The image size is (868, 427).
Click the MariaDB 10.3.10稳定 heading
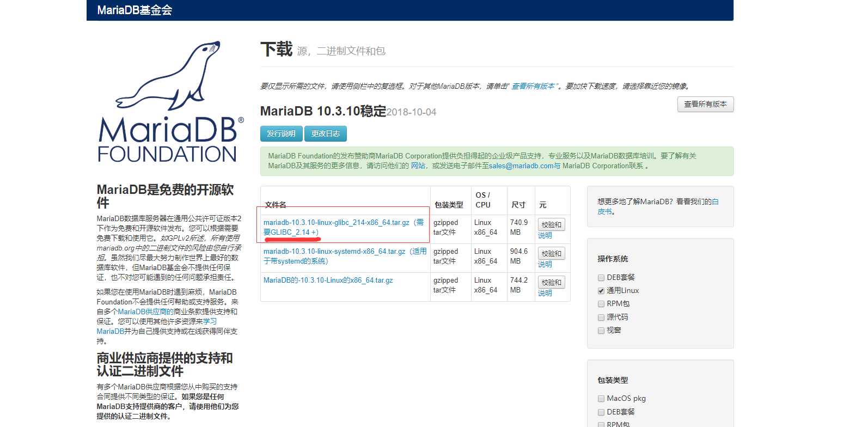[323, 111]
